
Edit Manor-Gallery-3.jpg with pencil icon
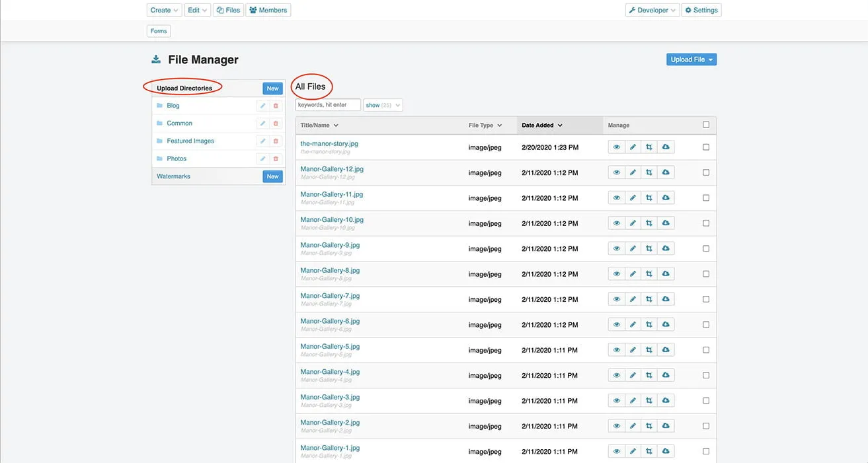coord(633,401)
